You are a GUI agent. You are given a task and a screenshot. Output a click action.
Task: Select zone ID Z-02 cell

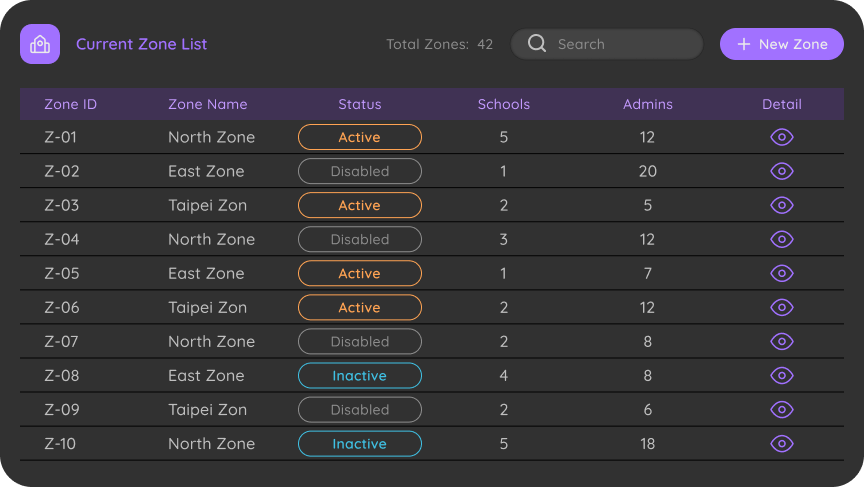62,171
